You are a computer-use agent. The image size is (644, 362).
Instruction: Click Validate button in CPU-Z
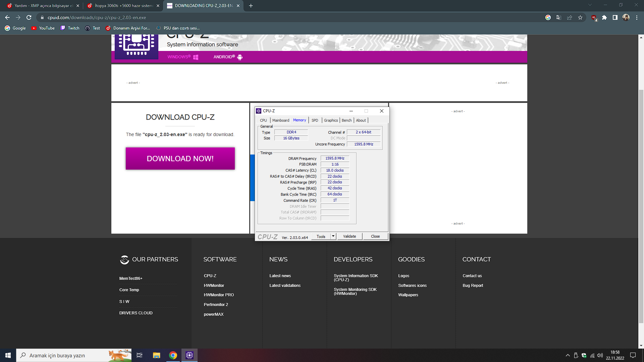350,236
